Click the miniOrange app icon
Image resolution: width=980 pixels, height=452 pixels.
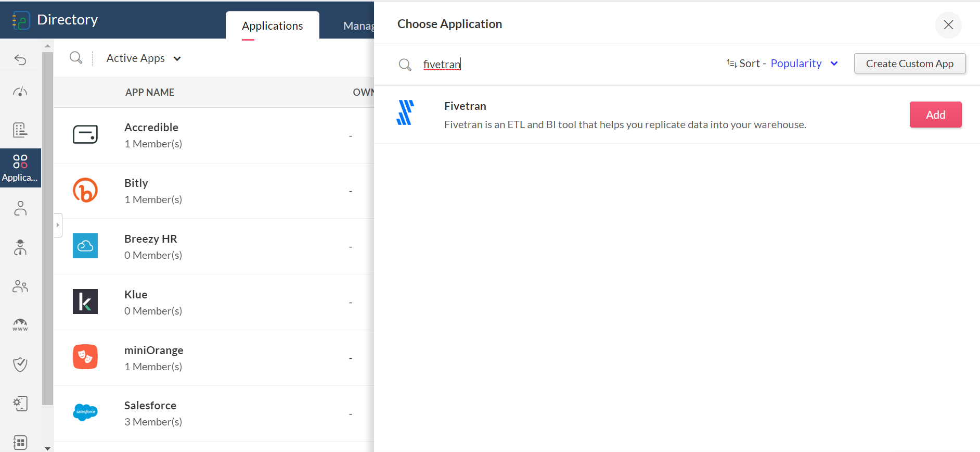[x=85, y=357]
